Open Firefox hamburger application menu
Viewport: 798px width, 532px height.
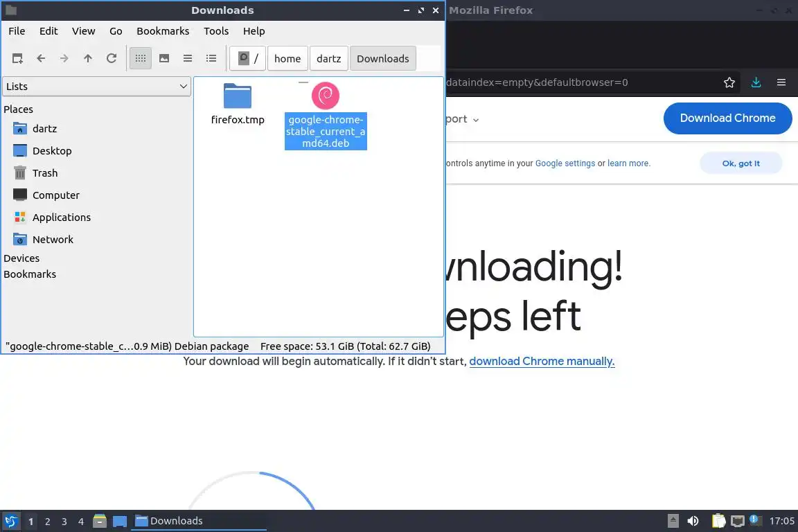click(781, 82)
